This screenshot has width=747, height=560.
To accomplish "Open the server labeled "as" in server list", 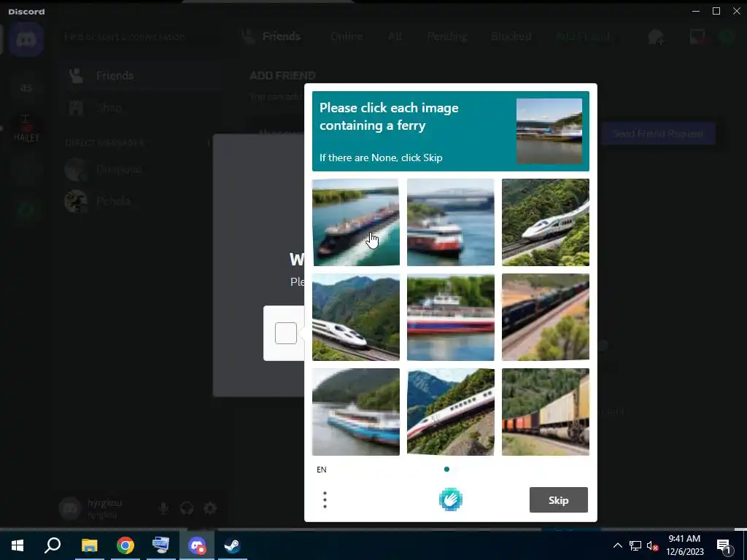I will [26, 87].
